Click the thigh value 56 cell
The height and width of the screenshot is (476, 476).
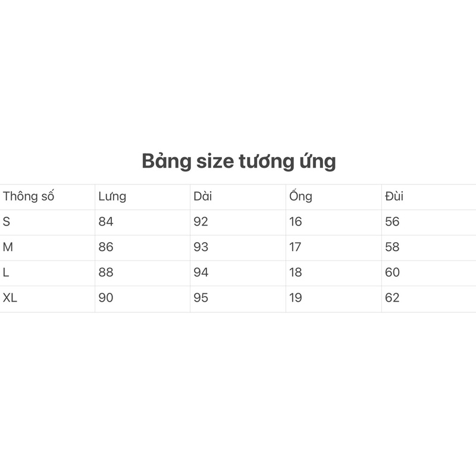click(392, 222)
